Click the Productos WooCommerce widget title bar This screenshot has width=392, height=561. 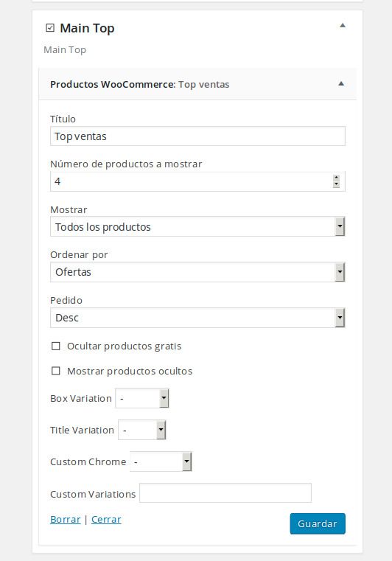coord(197,84)
